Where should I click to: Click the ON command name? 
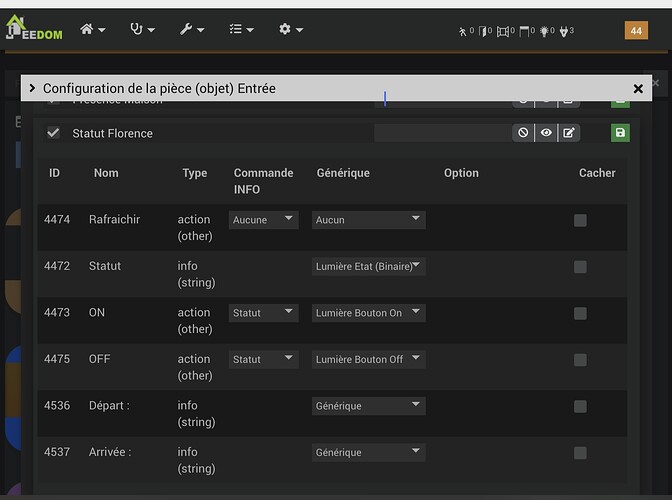(97, 312)
